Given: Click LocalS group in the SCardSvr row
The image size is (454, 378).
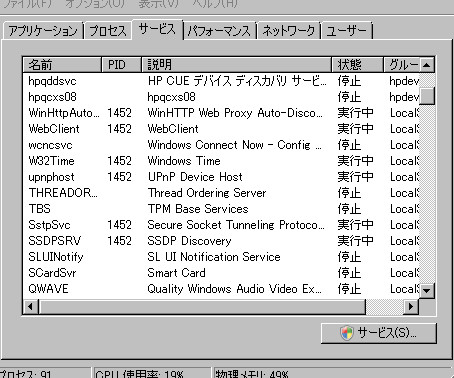Looking at the screenshot, I should pyautogui.click(x=404, y=273).
